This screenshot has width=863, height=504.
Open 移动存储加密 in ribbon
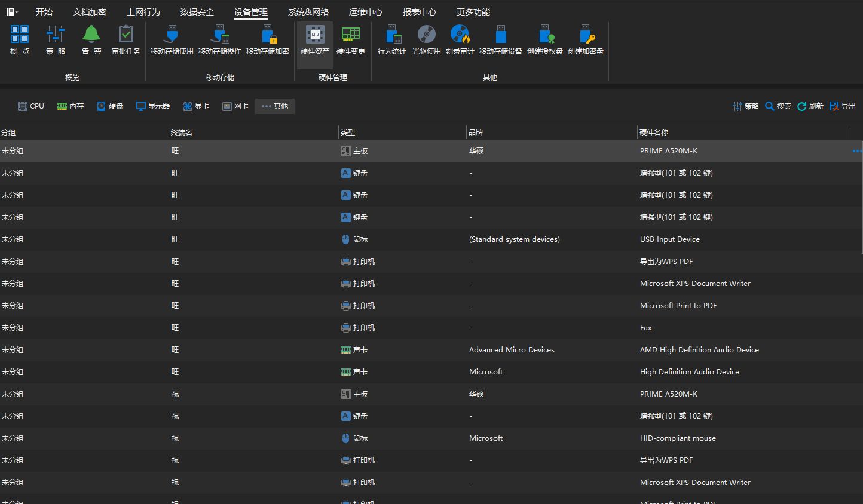tap(268, 40)
